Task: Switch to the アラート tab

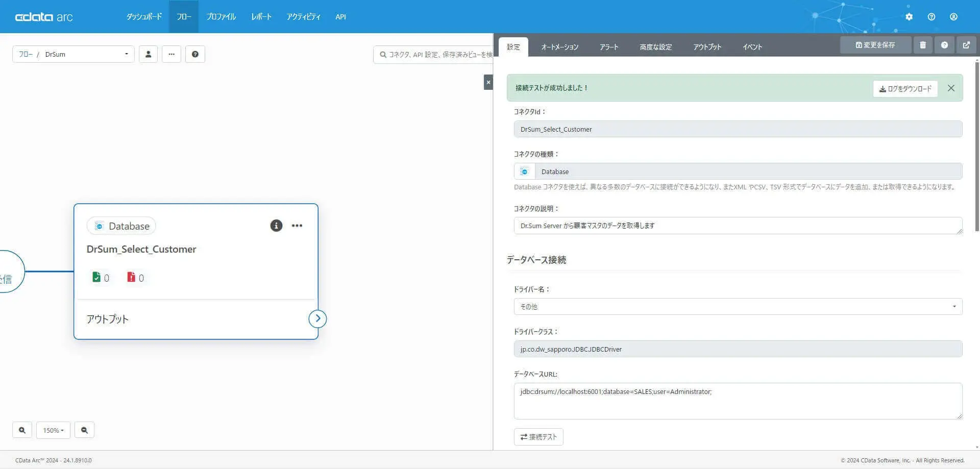Action: [609, 47]
